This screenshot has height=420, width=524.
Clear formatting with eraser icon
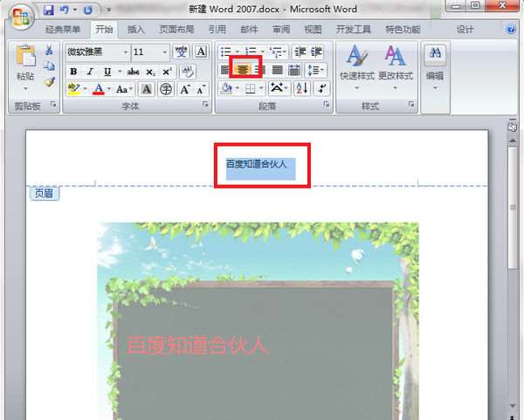click(188, 72)
